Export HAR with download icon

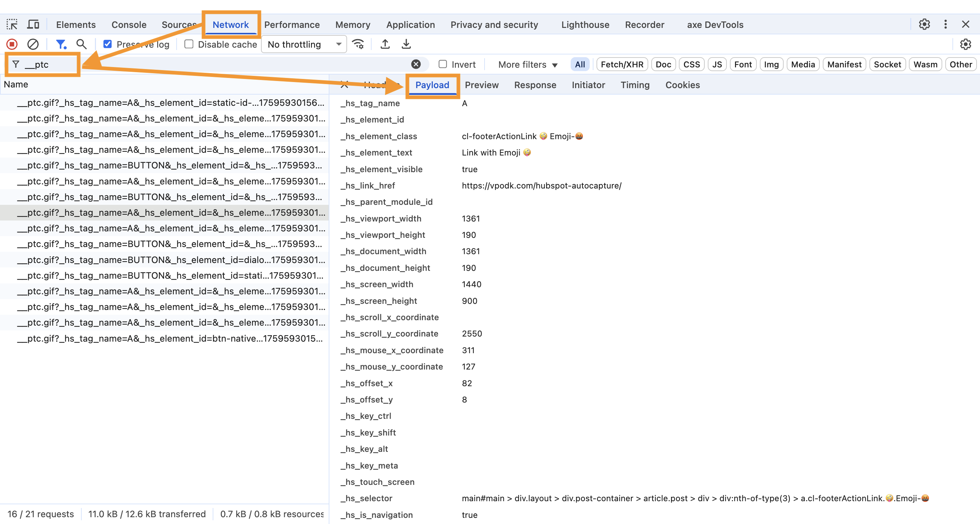[406, 44]
